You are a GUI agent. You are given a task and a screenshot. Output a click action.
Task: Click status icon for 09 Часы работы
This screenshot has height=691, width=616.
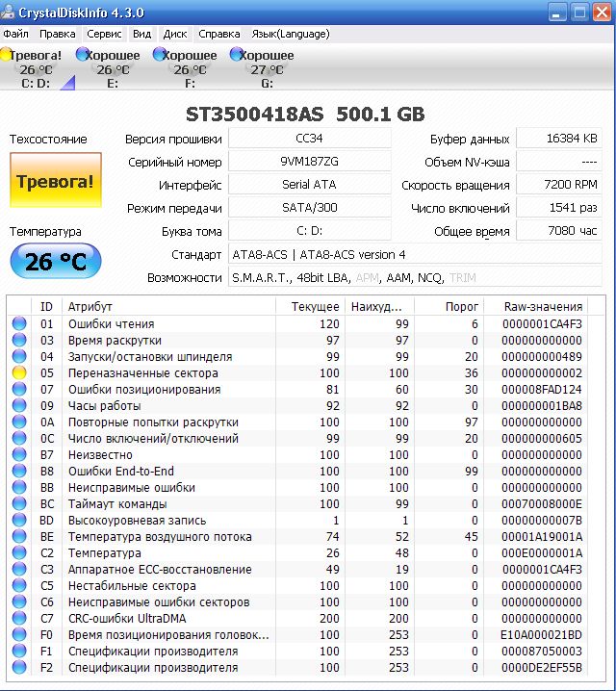tap(19, 405)
